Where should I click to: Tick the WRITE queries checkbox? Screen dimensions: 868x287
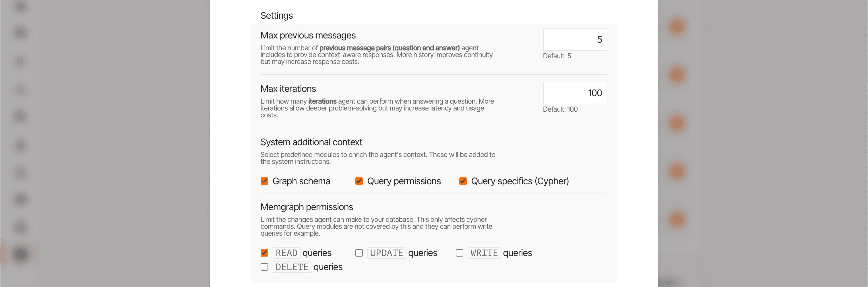point(459,253)
